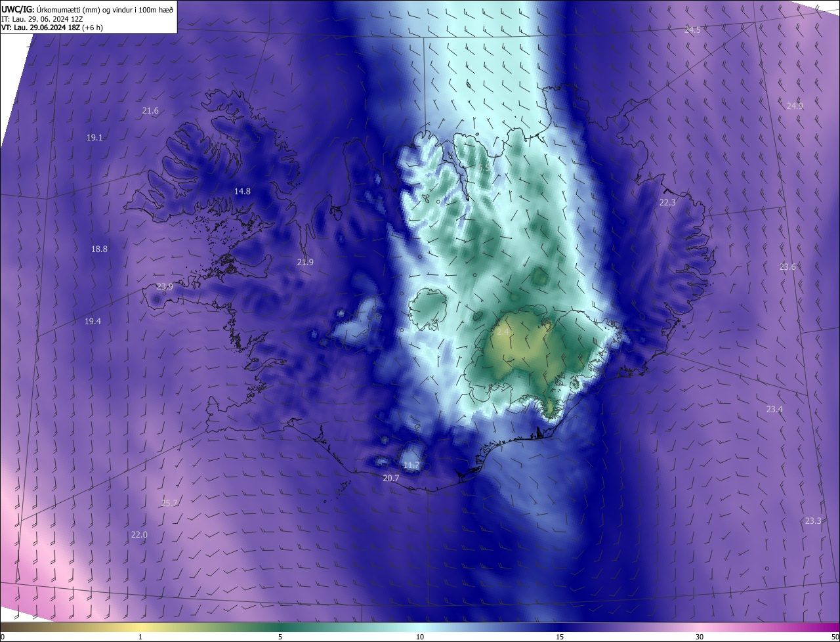Viewport: 840px width, 642px height.
Task: Click the map value 20.7
Action: click(x=390, y=478)
